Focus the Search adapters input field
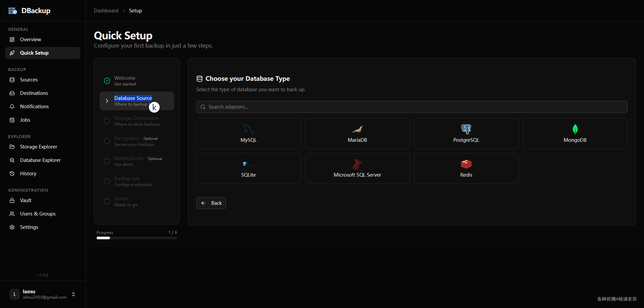 click(412, 107)
